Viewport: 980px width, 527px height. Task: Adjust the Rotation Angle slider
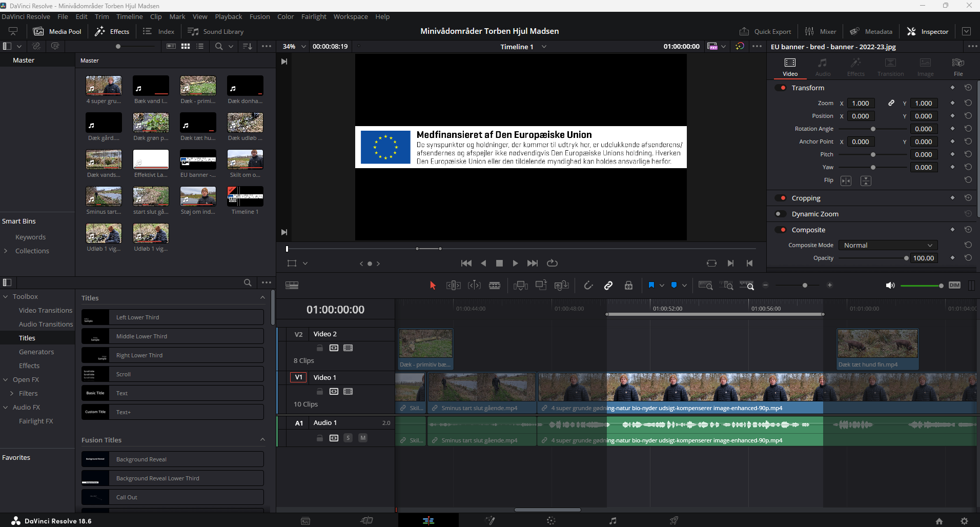pos(873,129)
